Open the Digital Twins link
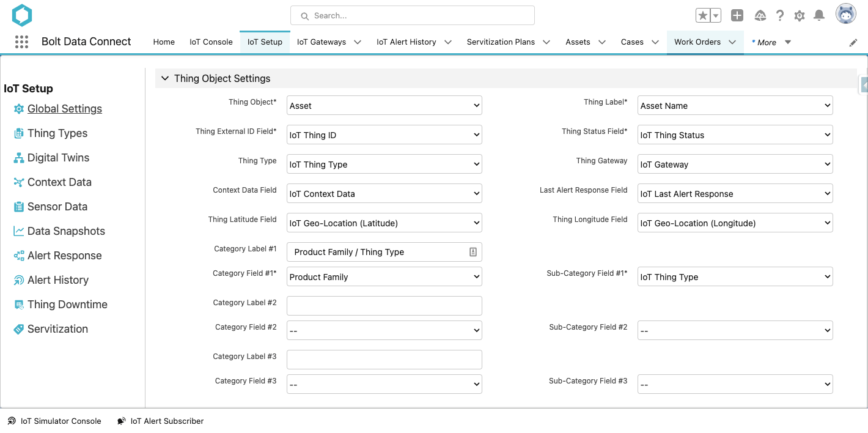This screenshot has height=433, width=868. (59, 158)
